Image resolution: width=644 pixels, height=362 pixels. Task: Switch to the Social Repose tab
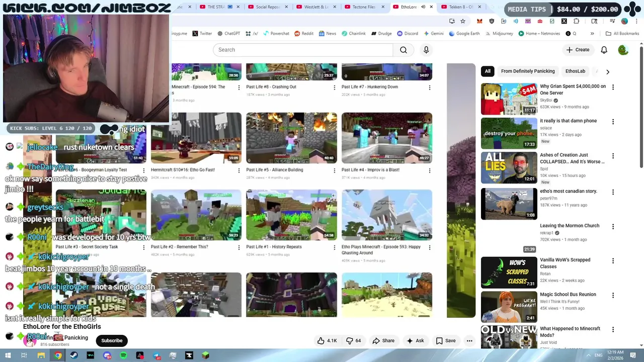pos(268,7)
